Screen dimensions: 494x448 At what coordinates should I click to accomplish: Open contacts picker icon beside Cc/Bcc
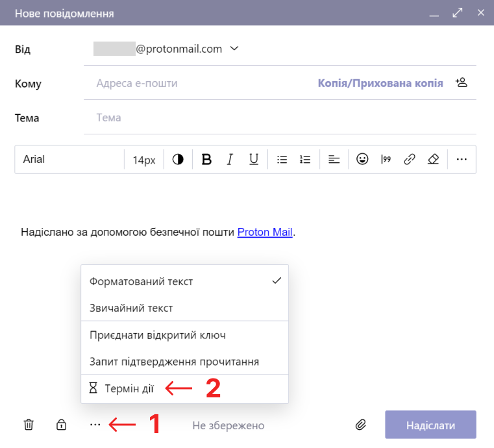pos(462,82)
